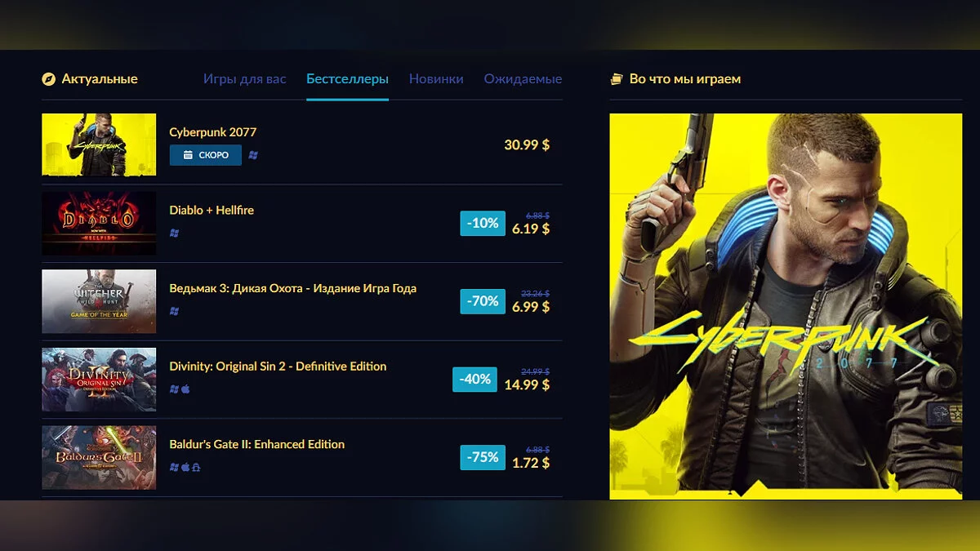
Task: Switch to the Ожидаемые tab
Action: click(x=523, y=79)
